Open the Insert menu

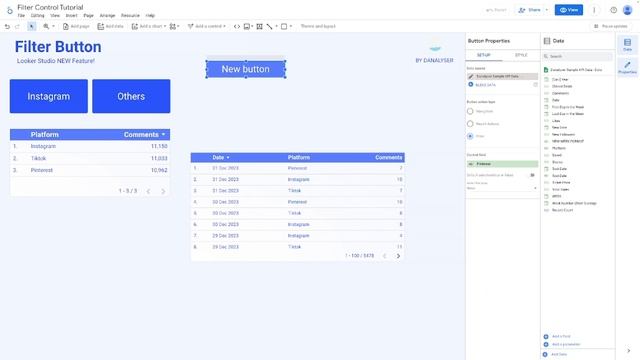point(71,16)
